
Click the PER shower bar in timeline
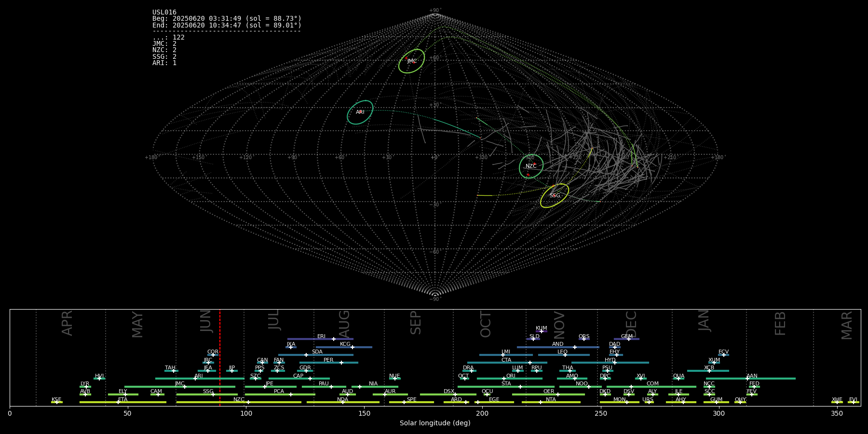pos(329,363)
